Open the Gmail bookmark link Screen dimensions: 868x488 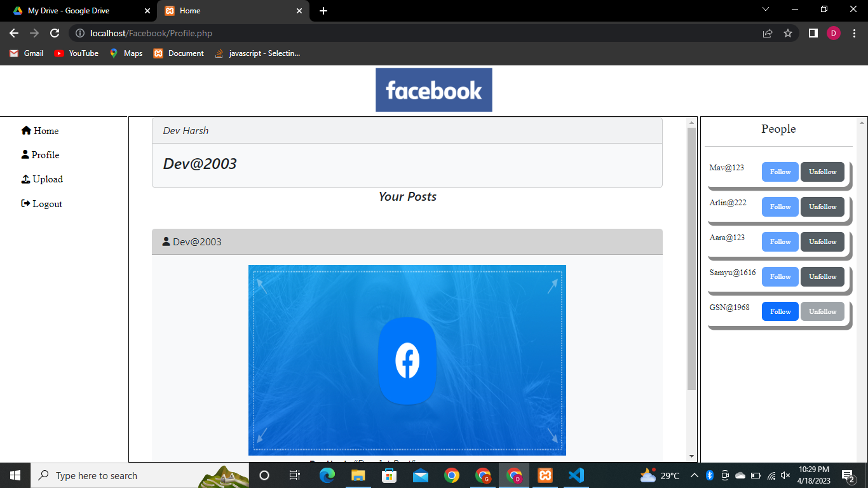tap(26, 53)
